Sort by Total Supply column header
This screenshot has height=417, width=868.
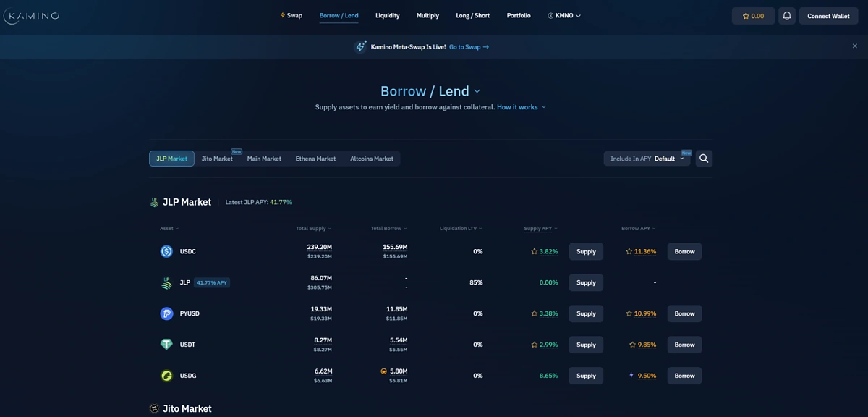coord(314,229)
